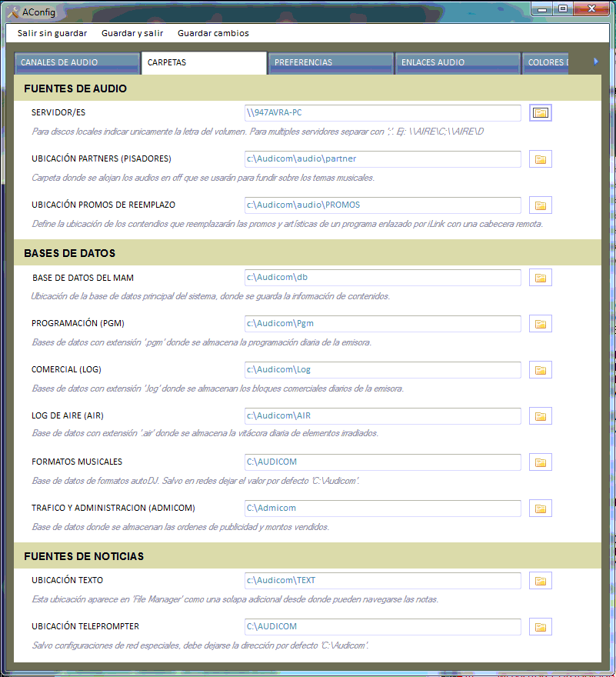The width and height of the screenshot is (616, 677).
Task: Edit the SERVIDOR/ES path \\947AVRA-PC
Action: 382,112
